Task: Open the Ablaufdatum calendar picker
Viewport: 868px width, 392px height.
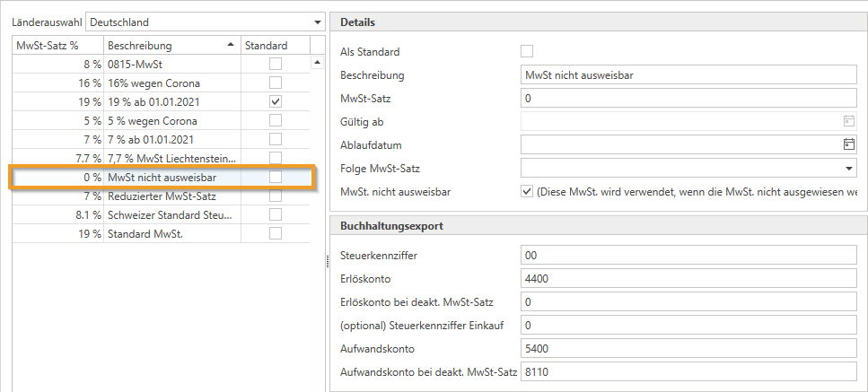Action: pos(848,144)
